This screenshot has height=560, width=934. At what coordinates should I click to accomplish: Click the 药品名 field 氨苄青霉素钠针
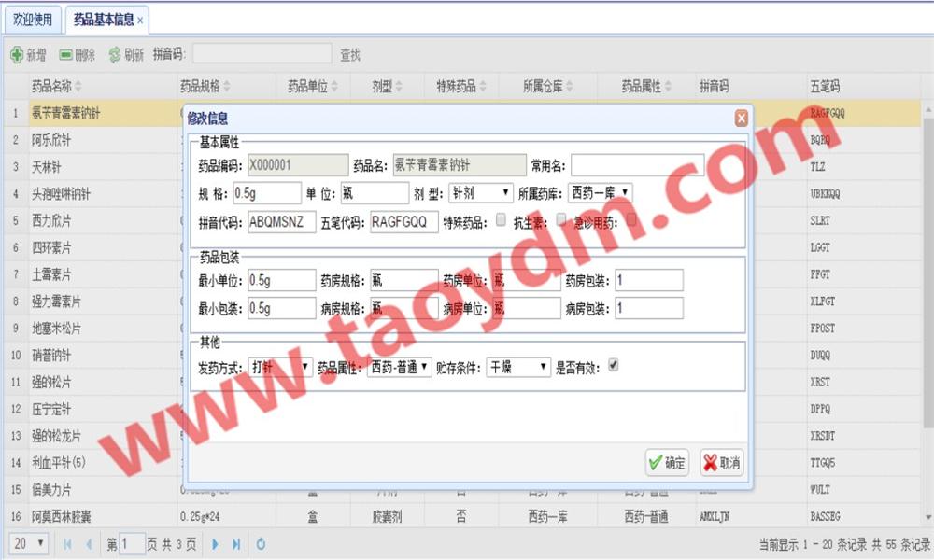tap(460, 165)
